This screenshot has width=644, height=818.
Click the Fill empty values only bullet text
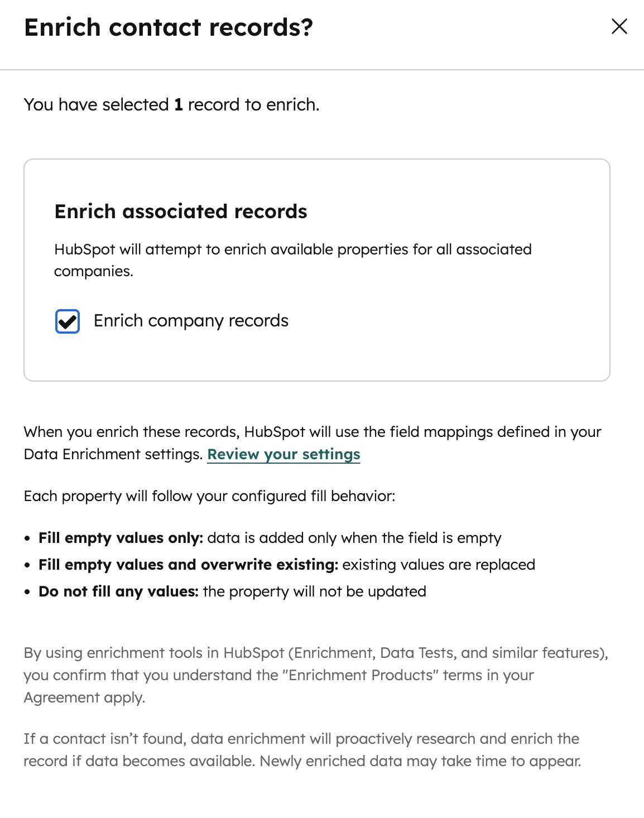pyautogui.click(x=270, y=538)
